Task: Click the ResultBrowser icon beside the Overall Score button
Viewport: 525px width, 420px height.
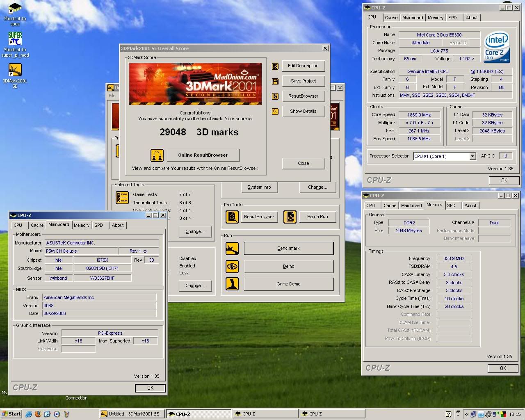Action: pyautogui.click(x=275, y=96)
